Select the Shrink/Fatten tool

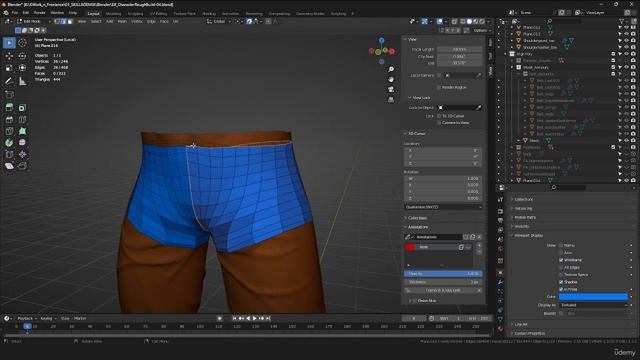[22, 154]
